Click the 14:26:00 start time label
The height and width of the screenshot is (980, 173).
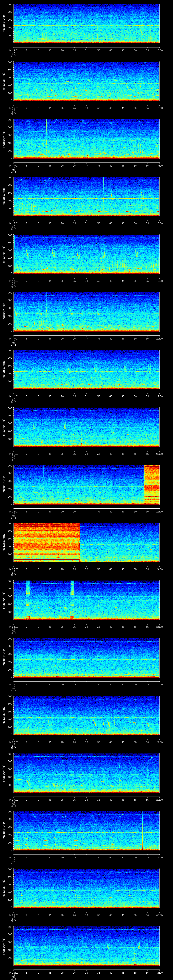(13, 742)
